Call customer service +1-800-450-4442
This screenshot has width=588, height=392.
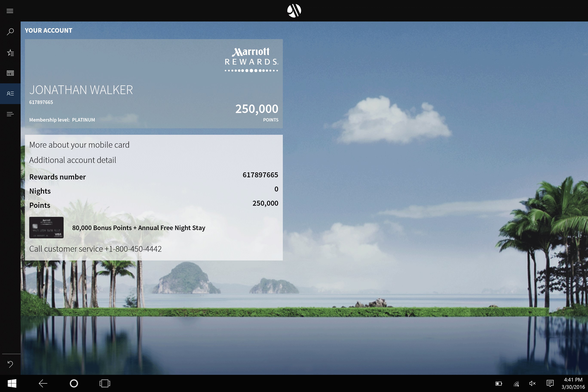click(95, 249)
